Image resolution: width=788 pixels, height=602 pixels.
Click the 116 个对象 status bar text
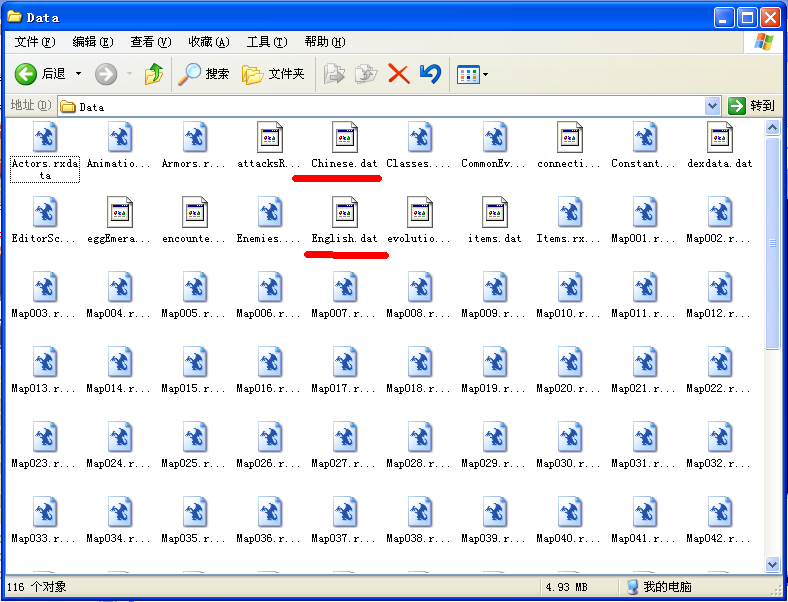(x=37, y=587)
